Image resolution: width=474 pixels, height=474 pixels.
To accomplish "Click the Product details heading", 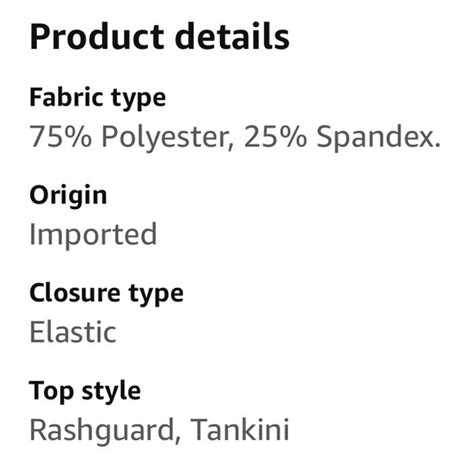I will click(x=159, y=36).
